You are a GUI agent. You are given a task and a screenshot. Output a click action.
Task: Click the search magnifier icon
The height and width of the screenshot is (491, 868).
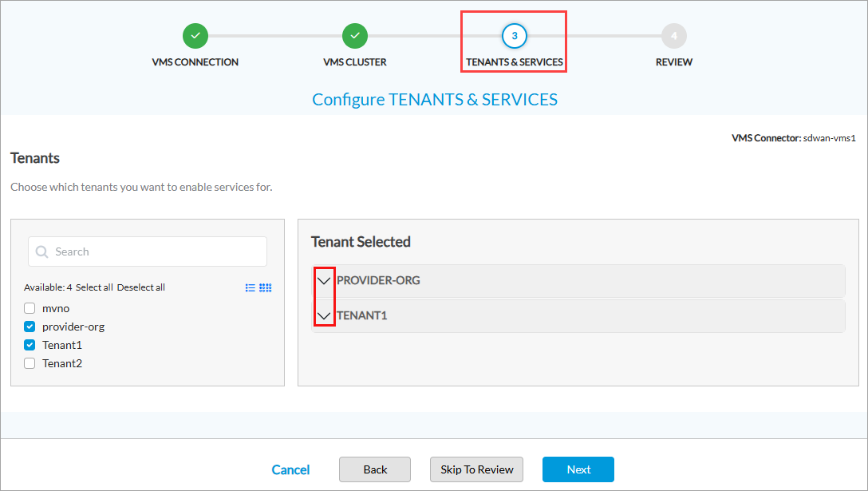[x=41, y=251]
